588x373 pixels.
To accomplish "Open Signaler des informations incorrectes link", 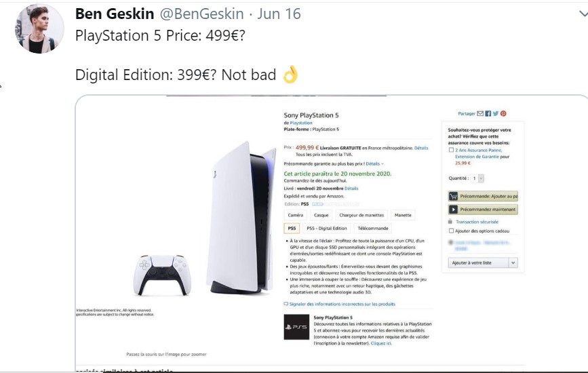I will coord(342,304).
